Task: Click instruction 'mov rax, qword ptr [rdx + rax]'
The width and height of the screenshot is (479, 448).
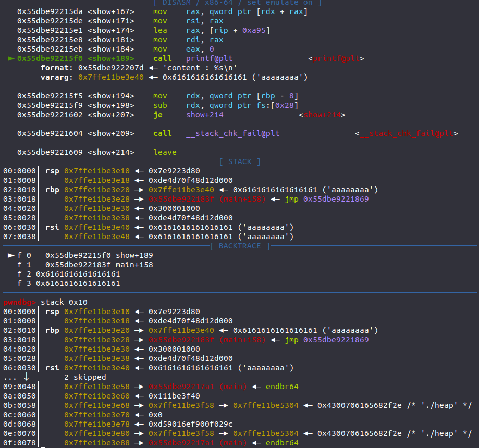Action: [230, 11]
